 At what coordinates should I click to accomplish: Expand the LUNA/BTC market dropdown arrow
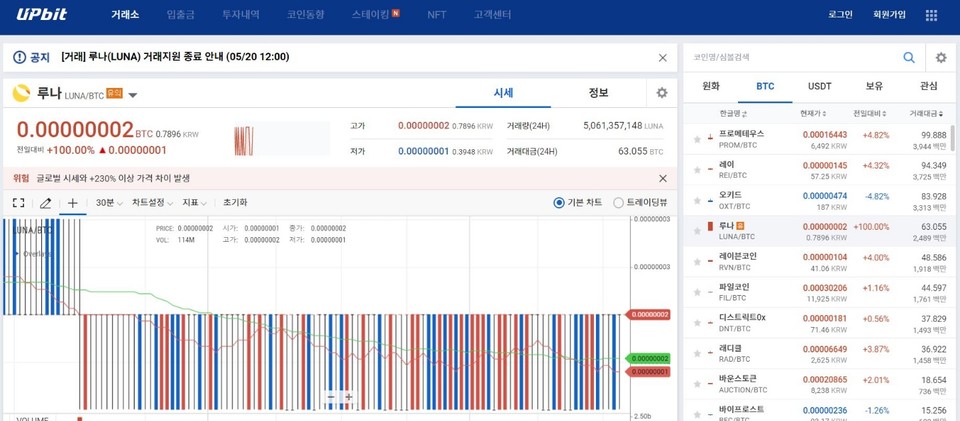133,95
